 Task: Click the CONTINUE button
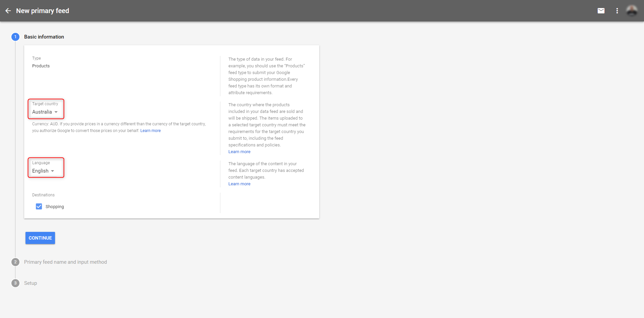(x=40, y=238)
